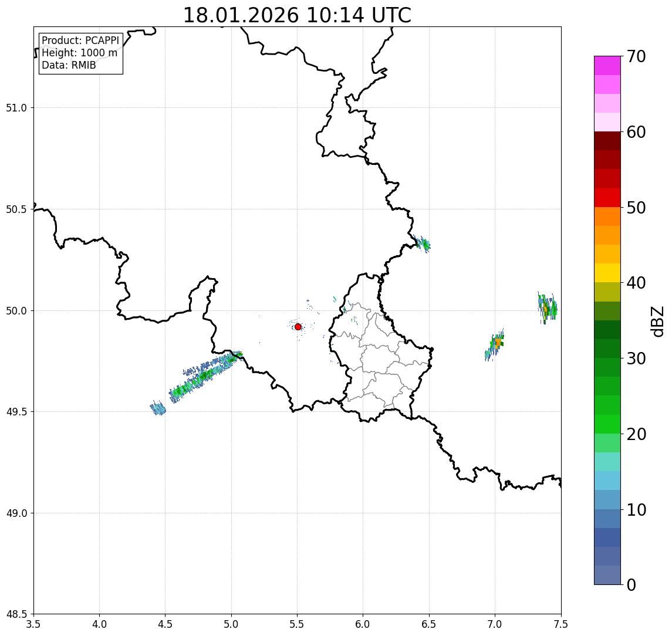Click the longitude axis label 7.0
The height and width of the screenshot is (636, 672).
(x=495, y=624)
